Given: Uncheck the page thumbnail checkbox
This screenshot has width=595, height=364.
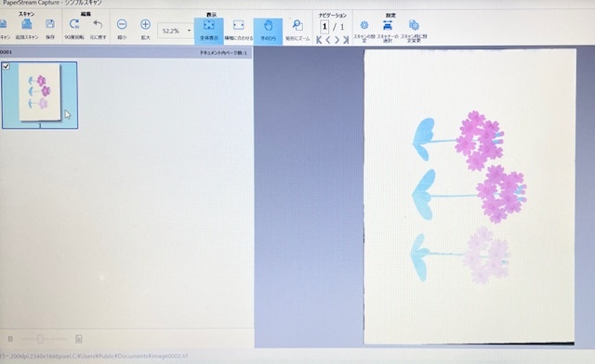Looking at the screenshot, I should (7, 66).
